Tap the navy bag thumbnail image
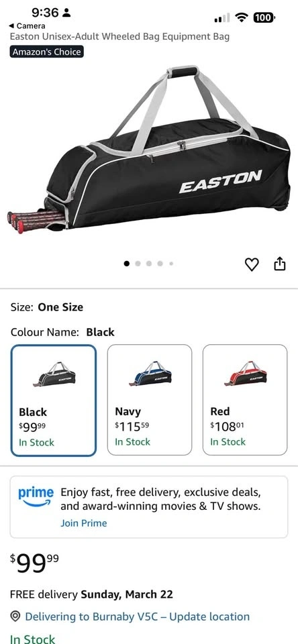This screenshot has width=298, height=644. point(150,374)
